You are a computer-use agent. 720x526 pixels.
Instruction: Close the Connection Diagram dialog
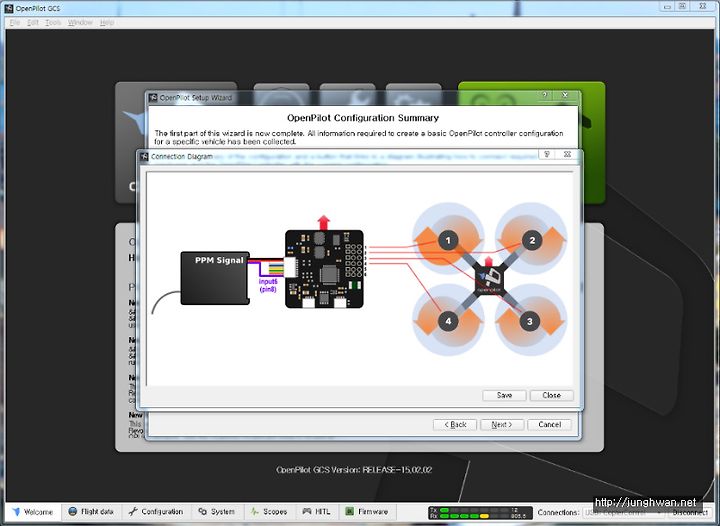click(x=551, y=395)
